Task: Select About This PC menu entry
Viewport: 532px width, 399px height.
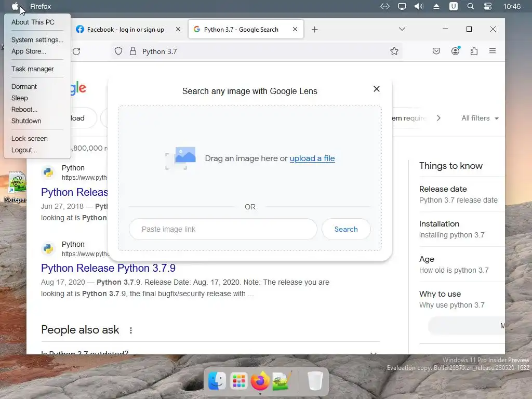Action: point(33,22)
